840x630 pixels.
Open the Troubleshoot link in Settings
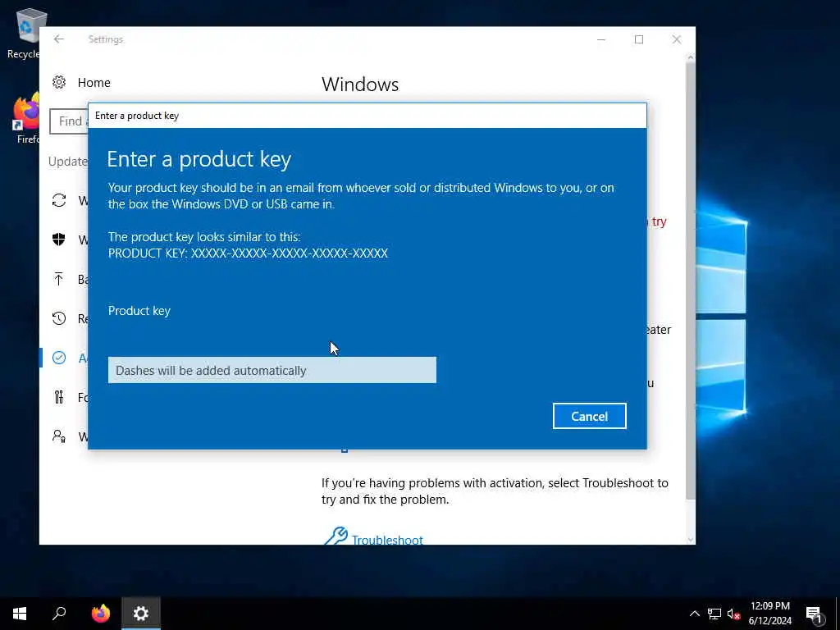[x=387, y=540]
